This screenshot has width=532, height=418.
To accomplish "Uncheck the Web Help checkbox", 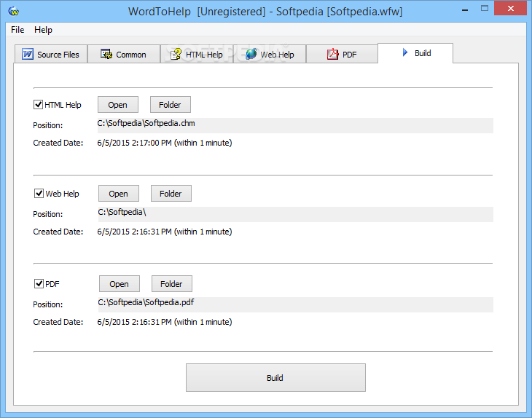I will click(39, 193).
